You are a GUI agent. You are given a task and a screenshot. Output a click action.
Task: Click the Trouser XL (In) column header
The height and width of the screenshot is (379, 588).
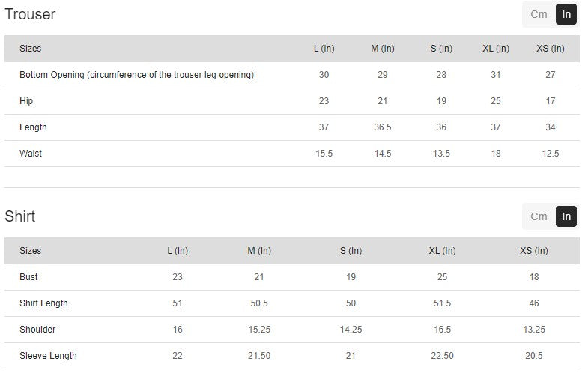click(496, 49)
